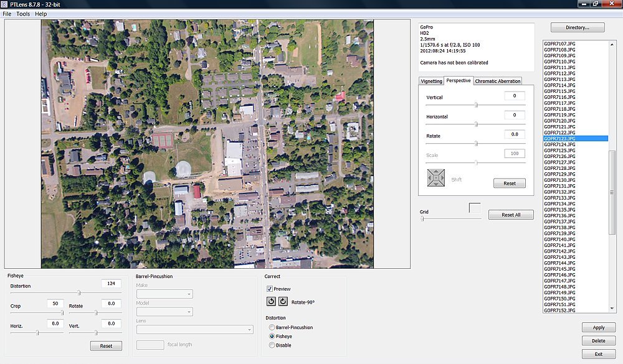Click the PTLens app icon in title bar
This screenshot has width=623, height=364.
pyautogui.click(x=5, y=4)
